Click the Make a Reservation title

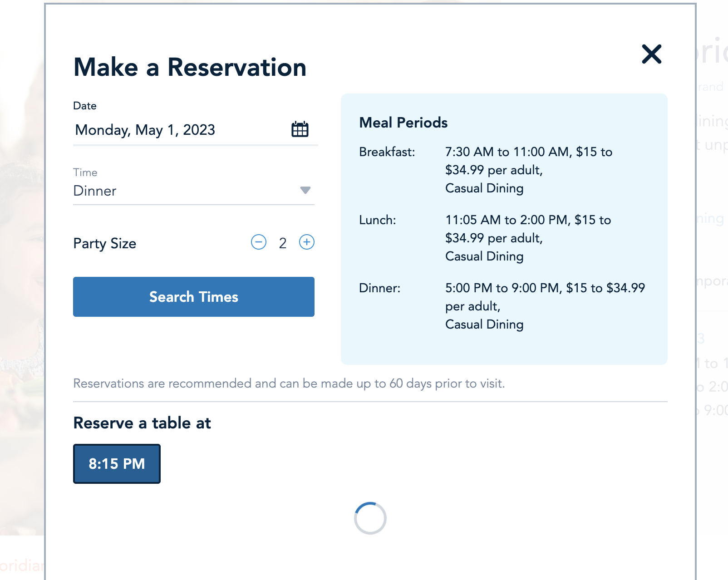tap(190, 67)
